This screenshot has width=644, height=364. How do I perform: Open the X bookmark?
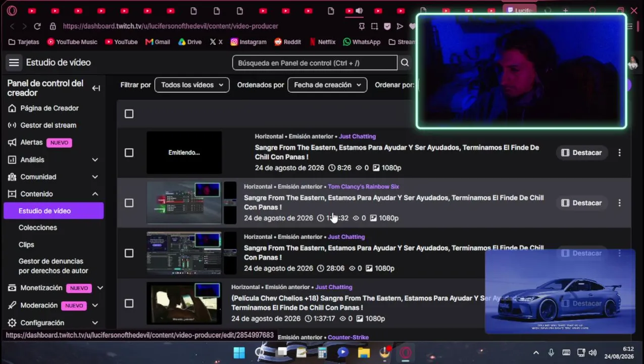click(x=216, y=42)
